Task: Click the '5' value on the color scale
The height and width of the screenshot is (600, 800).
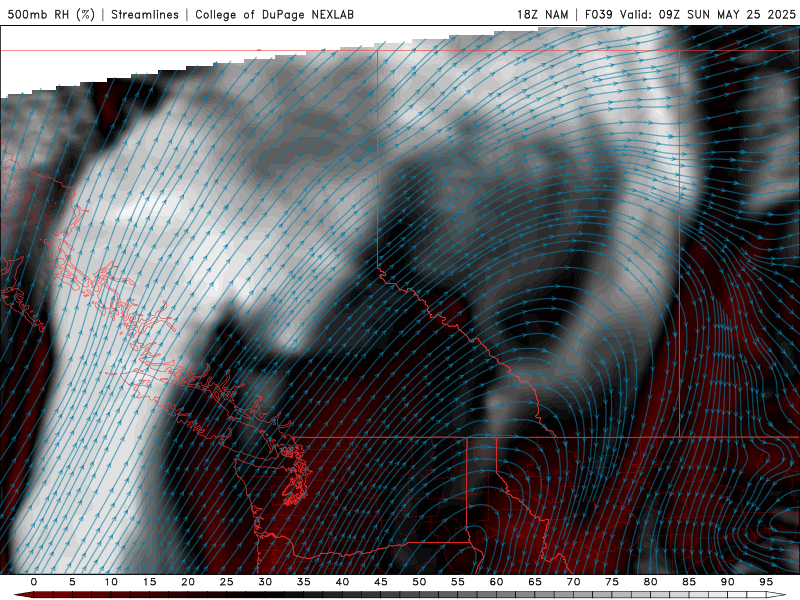Action: tap(72, 582)
